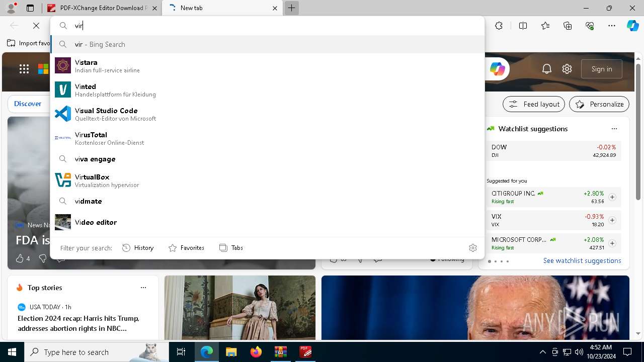Toggle split screen view
The height and width of the screenshot is (362, 644).
(x=523, y=26)
